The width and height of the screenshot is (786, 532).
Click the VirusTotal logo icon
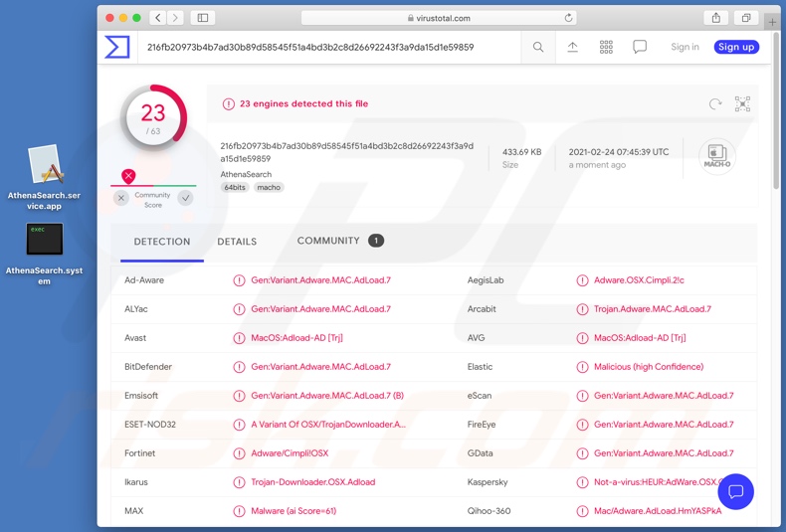[117, 47]
